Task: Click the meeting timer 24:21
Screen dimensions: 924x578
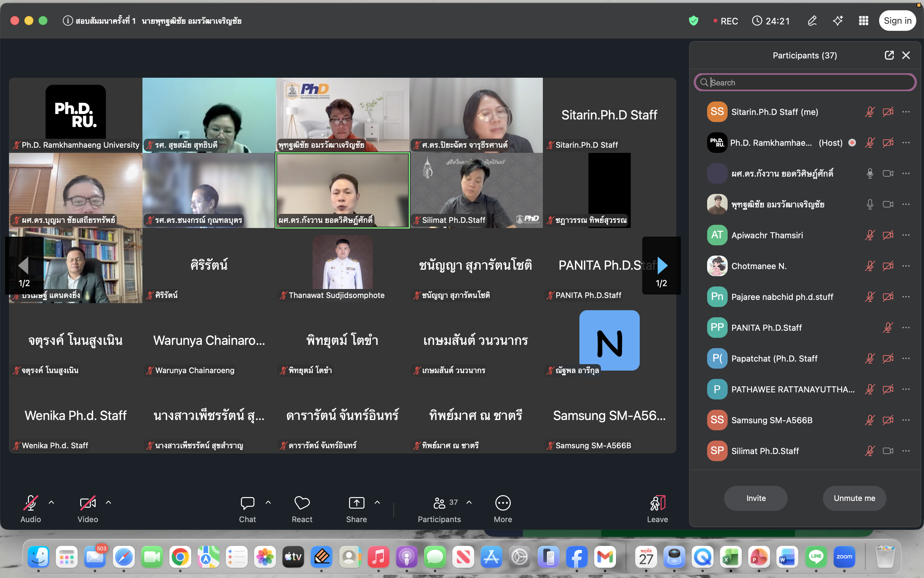Action: tap(771, 21)
